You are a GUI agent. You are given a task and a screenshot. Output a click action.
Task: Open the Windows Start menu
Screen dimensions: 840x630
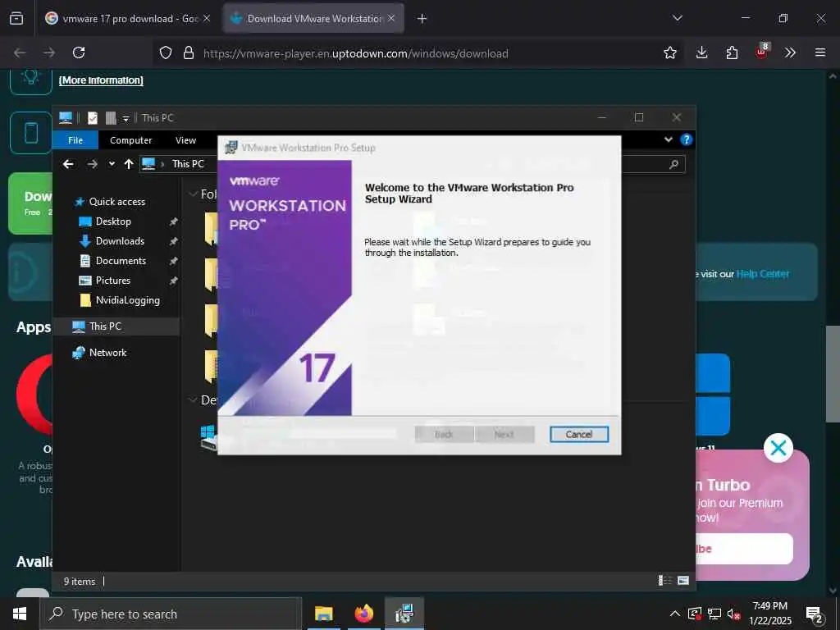pyautogui.click(x=20, y=614)
